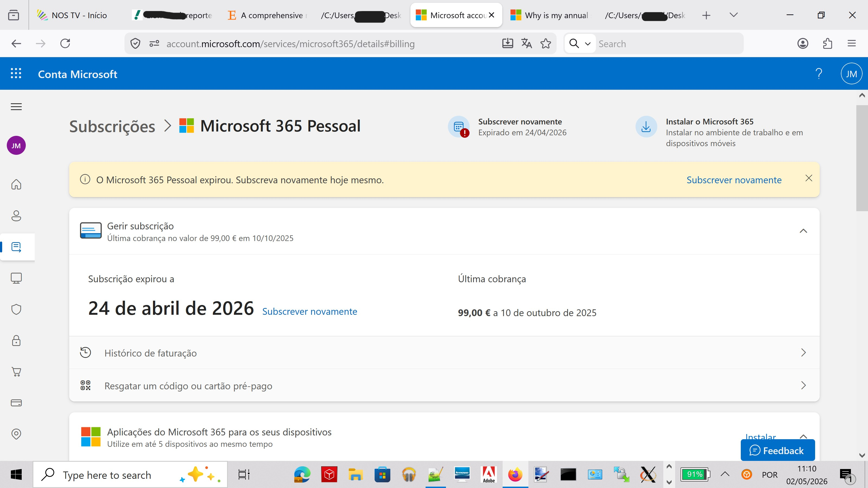Screen dimensions: 868x488
Task: Open the Histórico de faturação row chevron
Action: pyautogui.click(x=803, y=353)
